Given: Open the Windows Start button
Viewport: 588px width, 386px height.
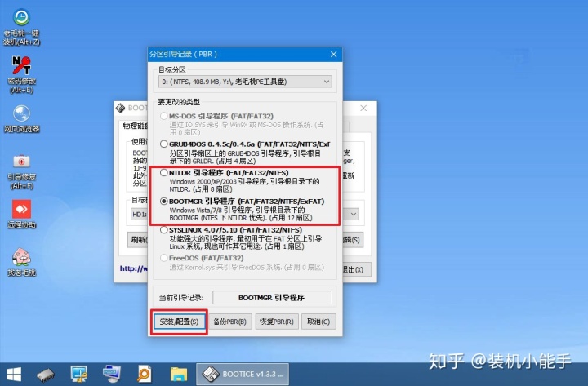Looking at the screenshot, I should [14, 374].
